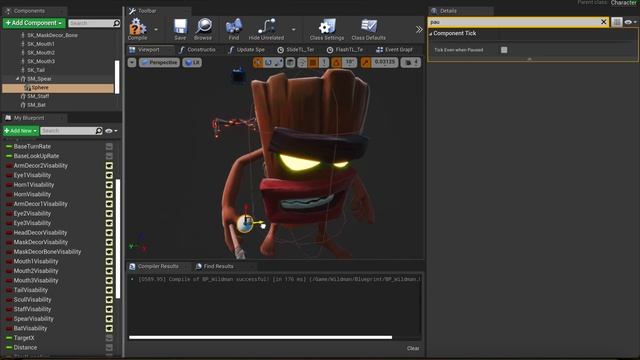Enable Tick Even when Paused checkbox
The width and height of the screenshot is (640, 360).
pos(504,50)
